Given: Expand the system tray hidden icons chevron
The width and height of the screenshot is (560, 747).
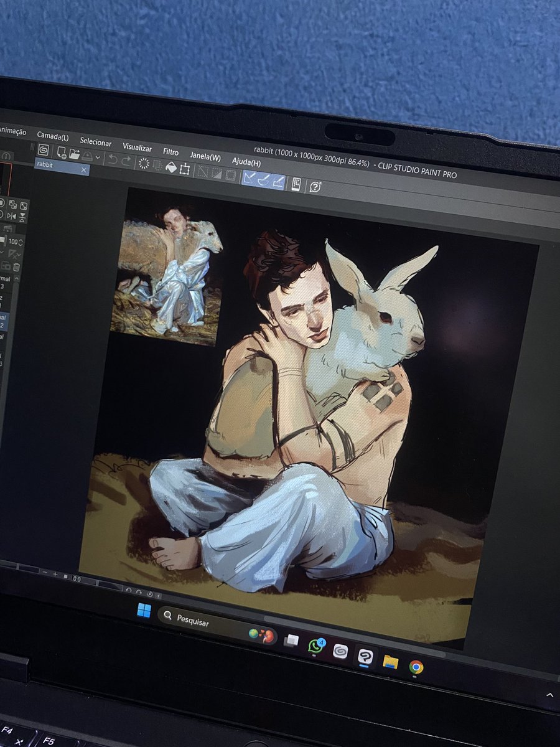Looking at the screenshot, I should tap(550, 695).
